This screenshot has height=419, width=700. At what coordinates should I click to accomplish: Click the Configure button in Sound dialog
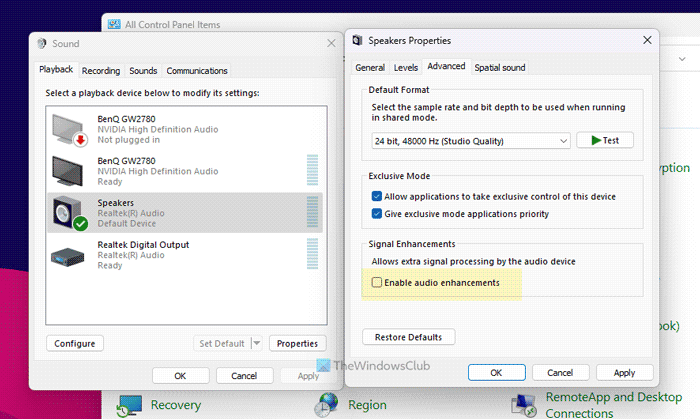click(75, 344)
